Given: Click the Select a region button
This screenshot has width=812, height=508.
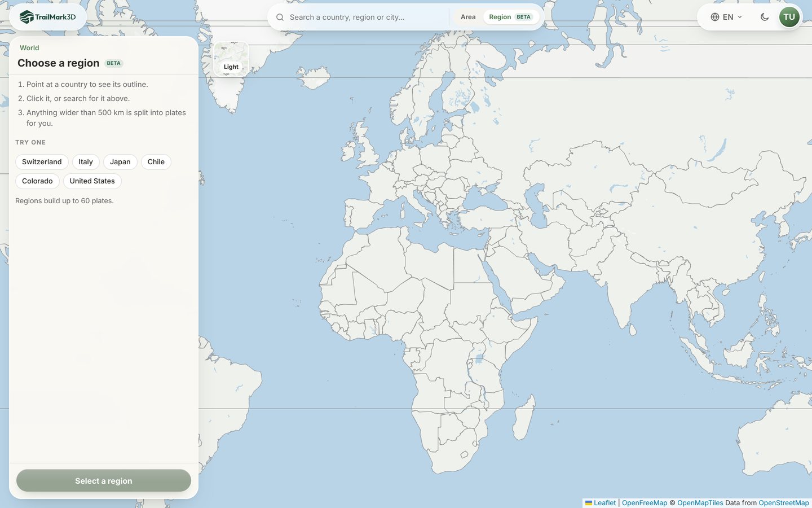Looking at the screenshot, I should point(104,481).
